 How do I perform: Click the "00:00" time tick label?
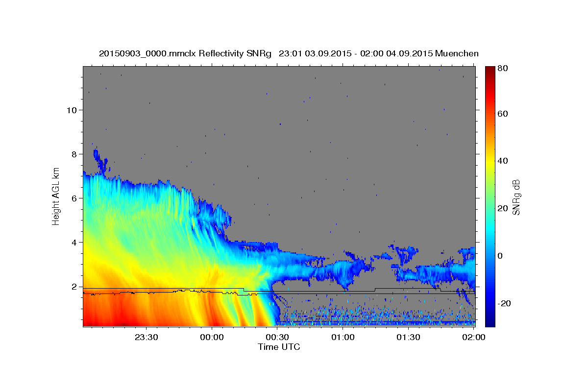[212, 337]
